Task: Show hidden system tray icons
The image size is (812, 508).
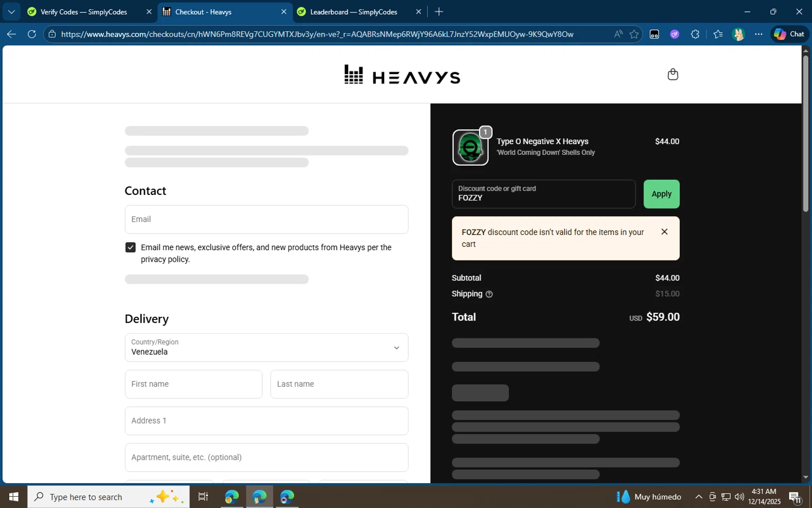Action: pyautogui.click(x=698, y=497)
